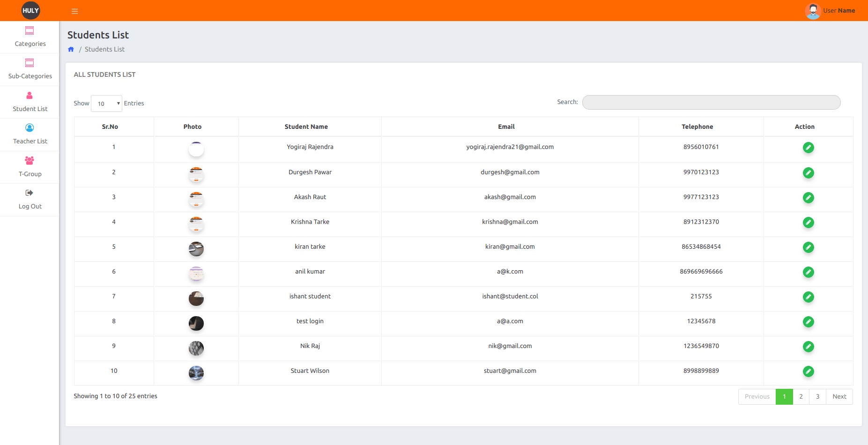Sort table by Student Name header
868x445 pixels.
point(306,127)
